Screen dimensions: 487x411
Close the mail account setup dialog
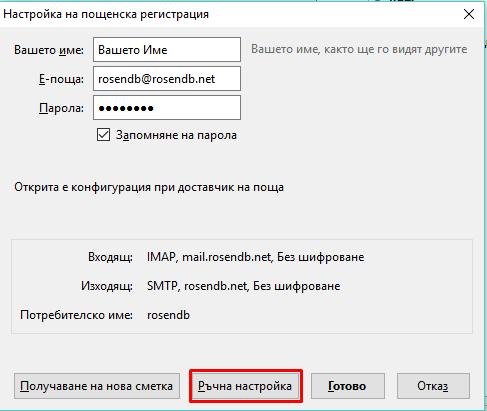coord(469,14)
